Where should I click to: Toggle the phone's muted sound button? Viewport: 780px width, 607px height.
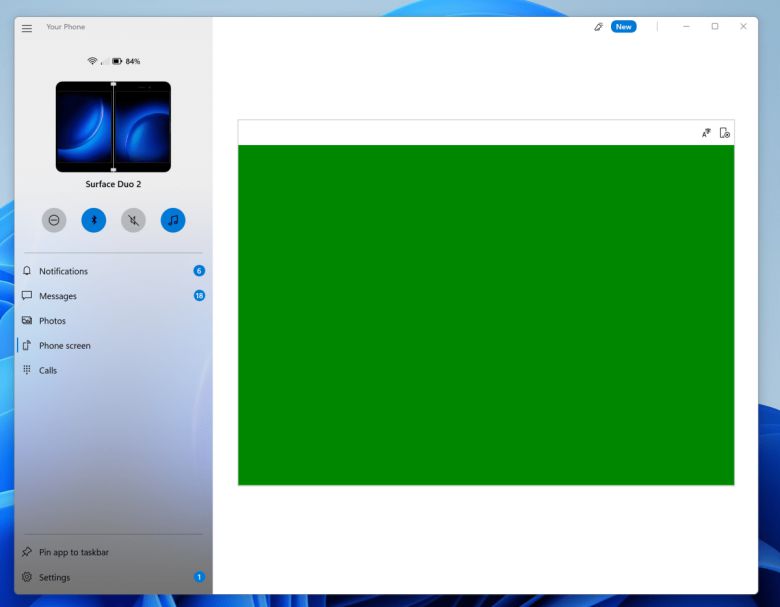pyautogui.click(x=133, y=220)
